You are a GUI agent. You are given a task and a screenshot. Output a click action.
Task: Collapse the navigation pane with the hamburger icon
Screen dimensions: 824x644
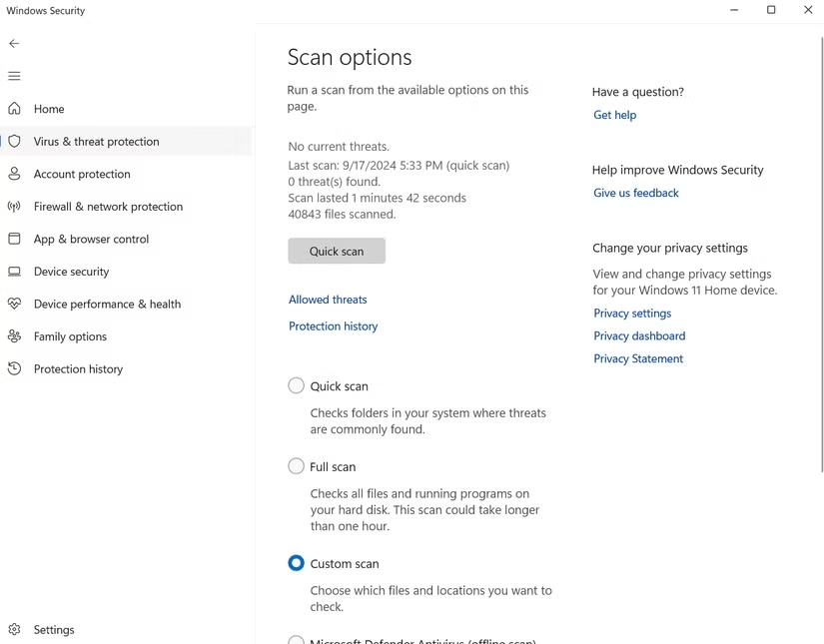(x=14, y=75)
